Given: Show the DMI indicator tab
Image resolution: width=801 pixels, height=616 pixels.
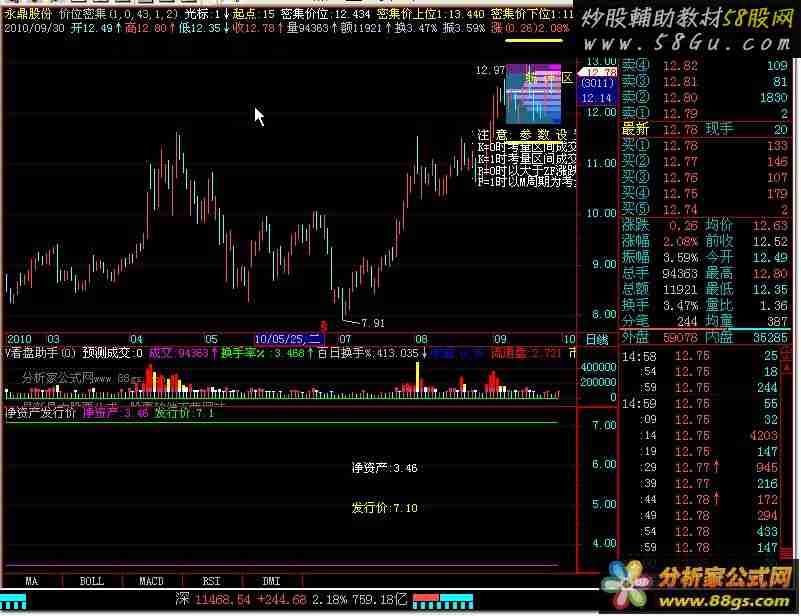Looking at the screenshot, I should click(271, 581).
